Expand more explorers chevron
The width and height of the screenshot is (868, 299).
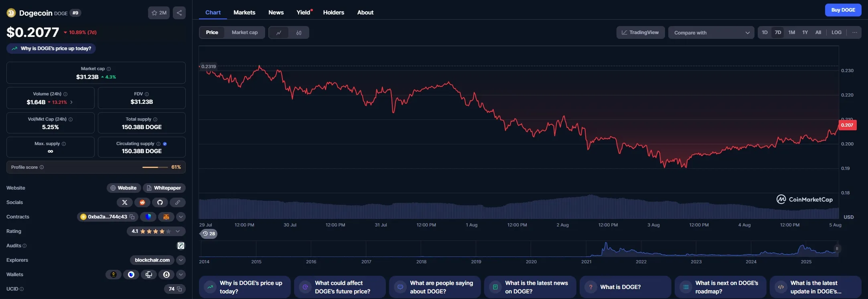181,260
